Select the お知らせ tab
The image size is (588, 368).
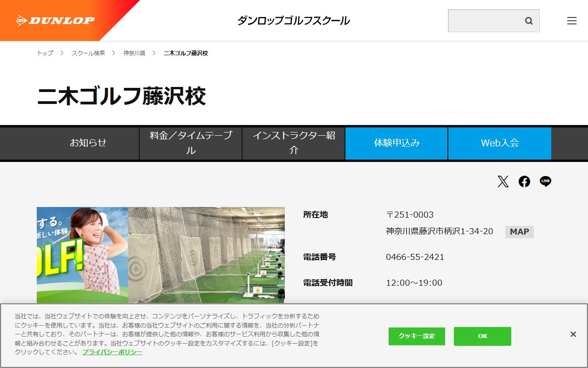[x=88, y=143]
